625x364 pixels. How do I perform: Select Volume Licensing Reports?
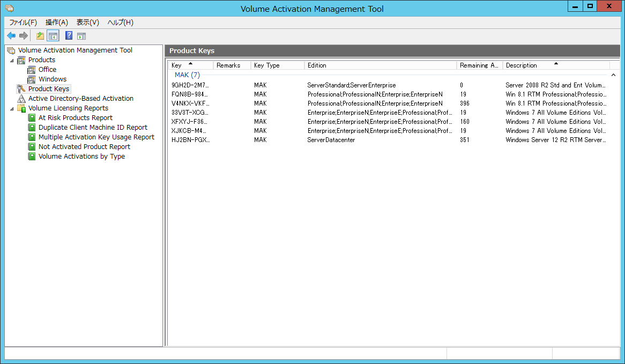68,108
